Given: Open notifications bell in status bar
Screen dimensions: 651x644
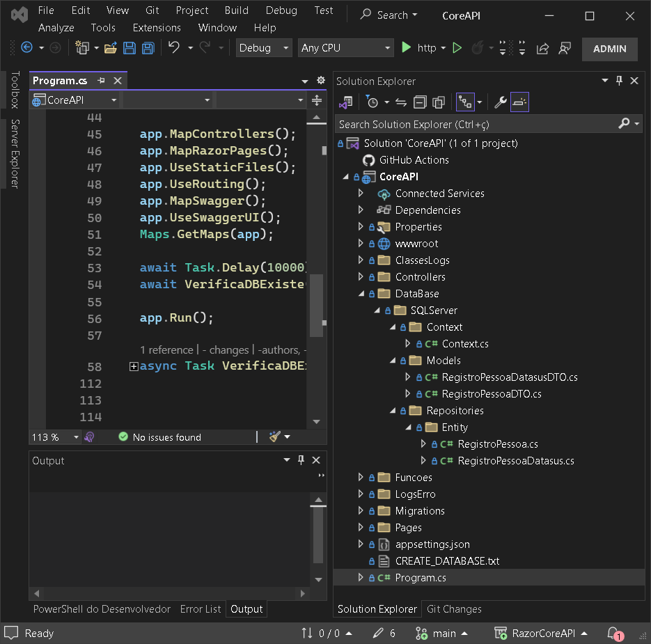Looking at the screenshot, I should pyautogui.click(x=615, y=634).
